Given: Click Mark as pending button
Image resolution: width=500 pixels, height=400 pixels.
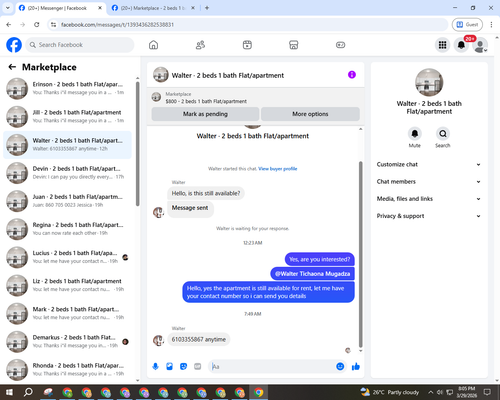Looking at the screenshot, I should [205, 114].
